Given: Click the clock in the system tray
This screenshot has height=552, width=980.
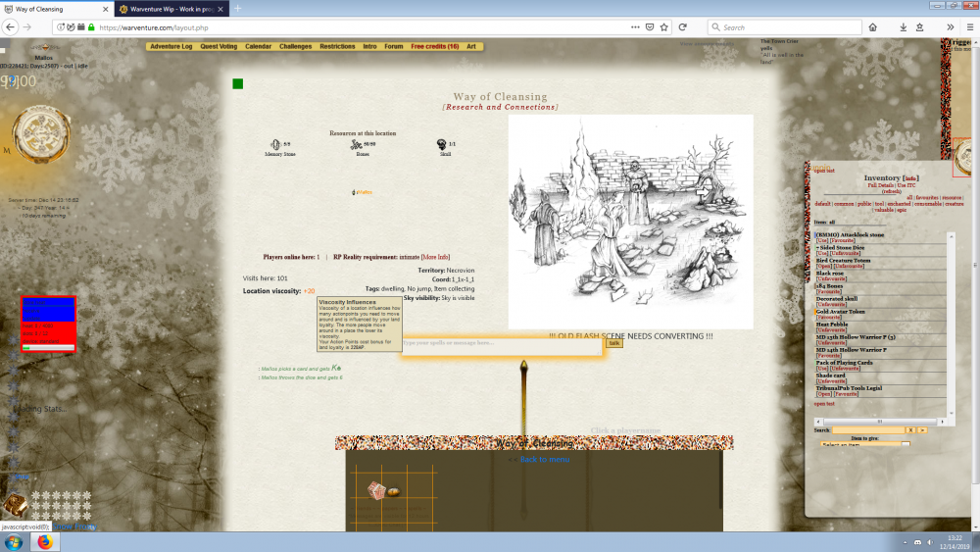Looking at the screenshot, I should [x=955, y=542].
